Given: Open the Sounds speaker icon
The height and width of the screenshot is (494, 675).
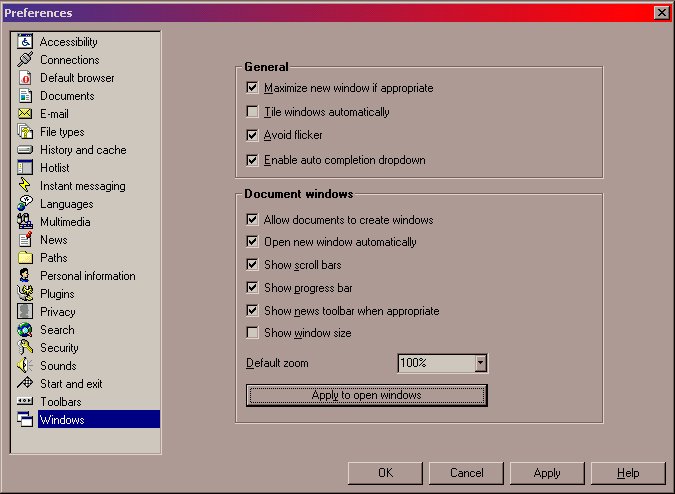Looking at the screenshot, I should [25, 366].
